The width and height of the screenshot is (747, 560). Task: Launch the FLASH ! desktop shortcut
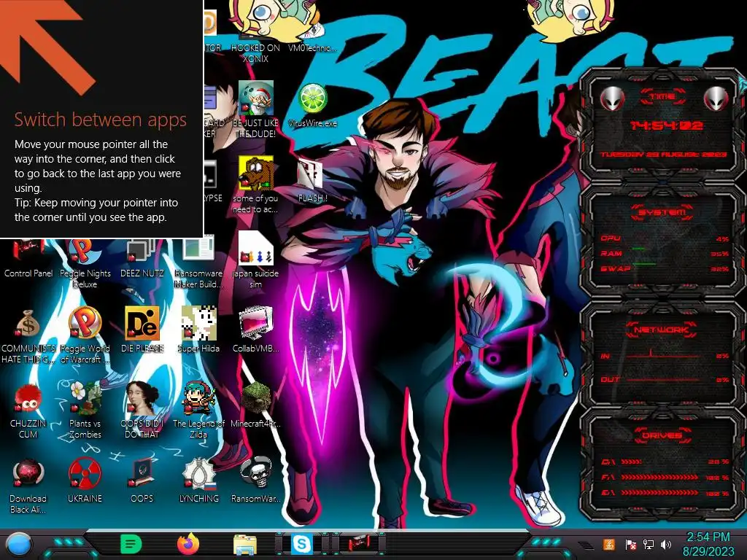(x=312, y=181)
